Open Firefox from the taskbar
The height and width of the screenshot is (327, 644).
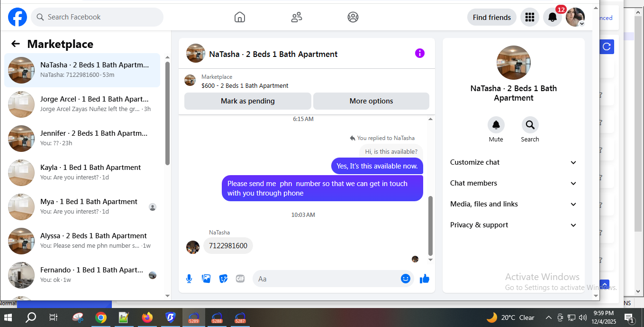(x=147, y=317)
